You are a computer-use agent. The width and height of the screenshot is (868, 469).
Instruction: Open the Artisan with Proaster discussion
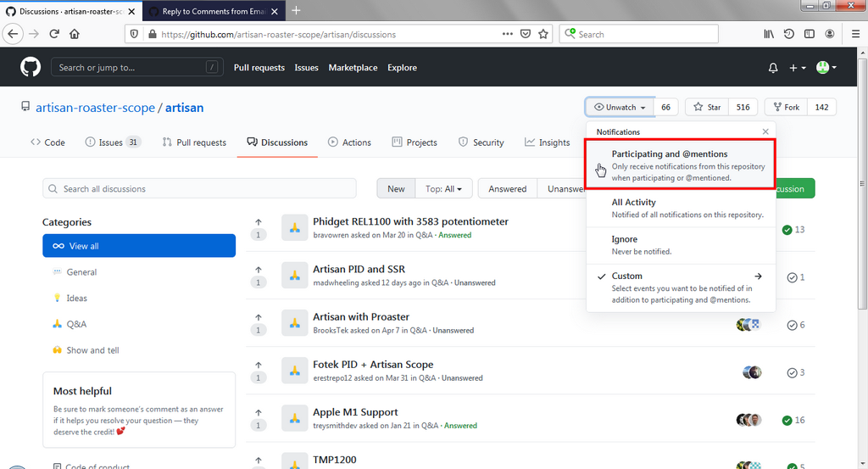[x=361, y=316]
